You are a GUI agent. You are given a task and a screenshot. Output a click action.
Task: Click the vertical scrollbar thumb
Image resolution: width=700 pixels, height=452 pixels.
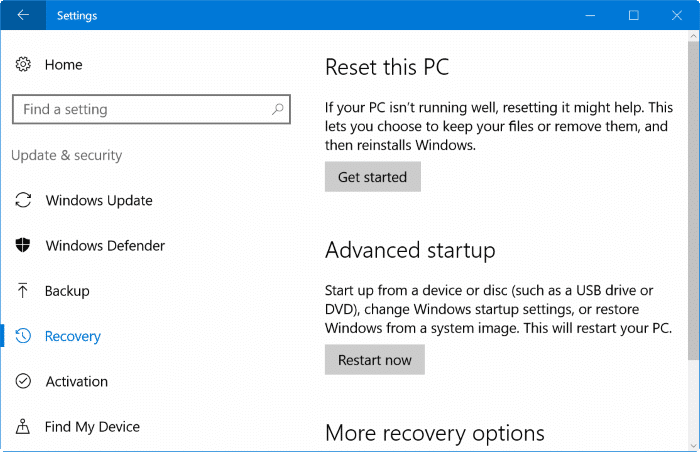(693, 201)
